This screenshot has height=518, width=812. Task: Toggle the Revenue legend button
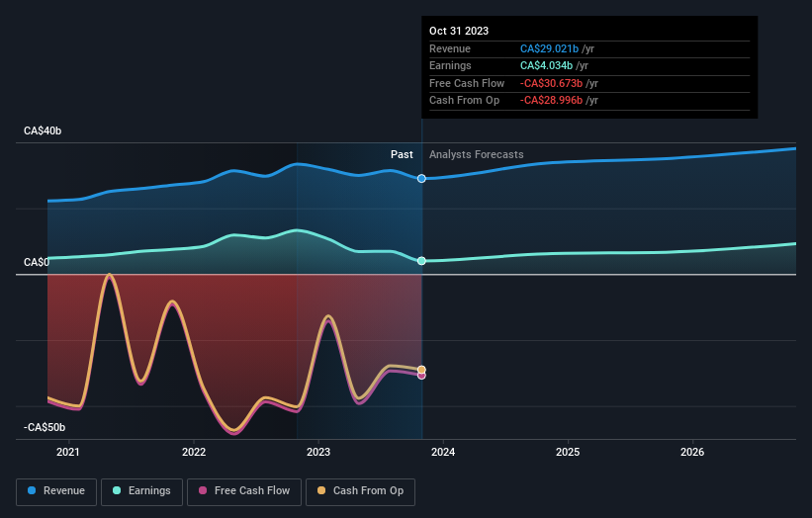tap(56, 491)
